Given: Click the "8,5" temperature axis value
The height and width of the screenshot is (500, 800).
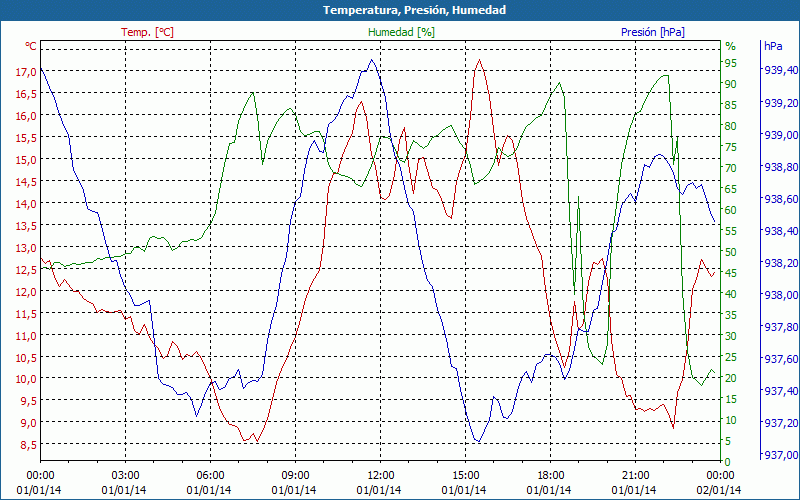Looking at the screenshot, I should 29,445.
